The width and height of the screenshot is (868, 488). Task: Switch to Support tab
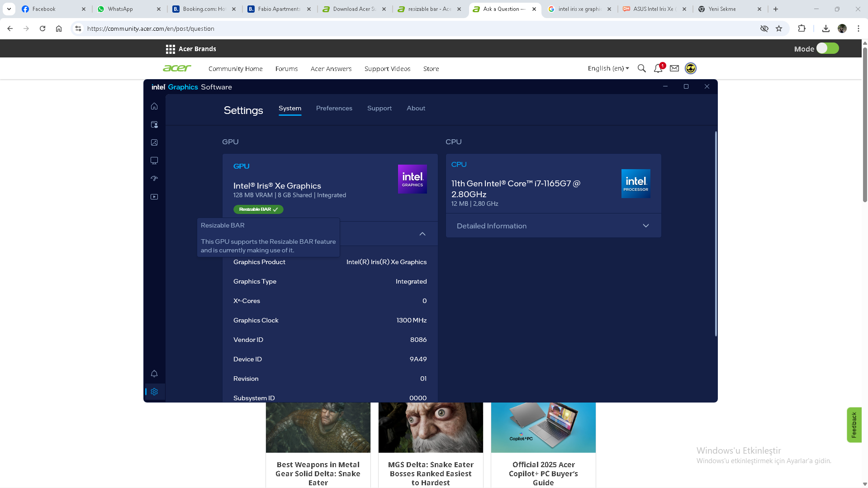coord(379,108)
